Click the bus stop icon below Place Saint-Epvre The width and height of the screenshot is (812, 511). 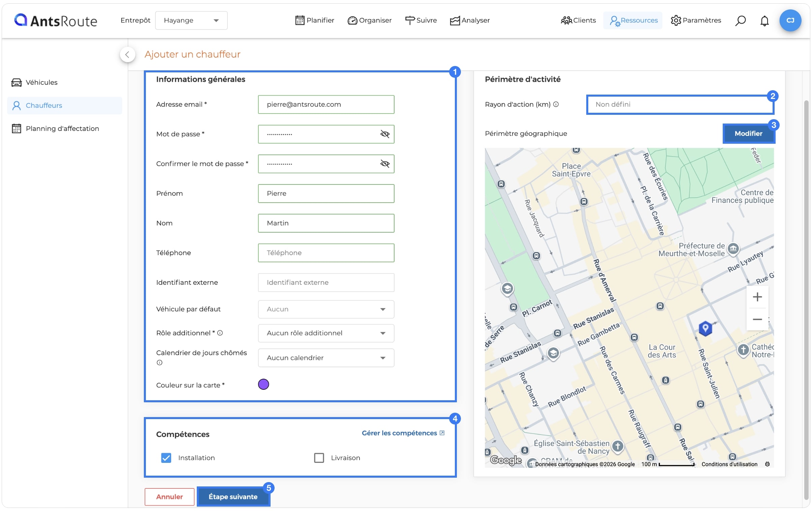pyautogui.click(x=584, y=202)
